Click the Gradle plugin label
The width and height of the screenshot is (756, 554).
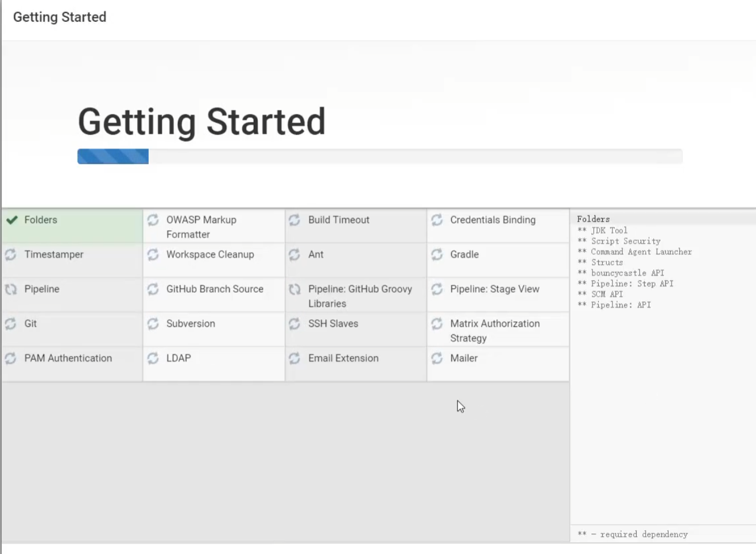click(x=464, y=254)
